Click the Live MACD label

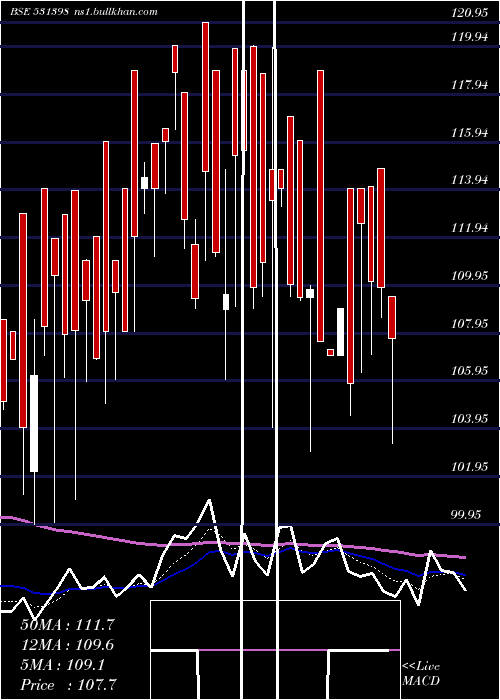[x=421, y=673]
